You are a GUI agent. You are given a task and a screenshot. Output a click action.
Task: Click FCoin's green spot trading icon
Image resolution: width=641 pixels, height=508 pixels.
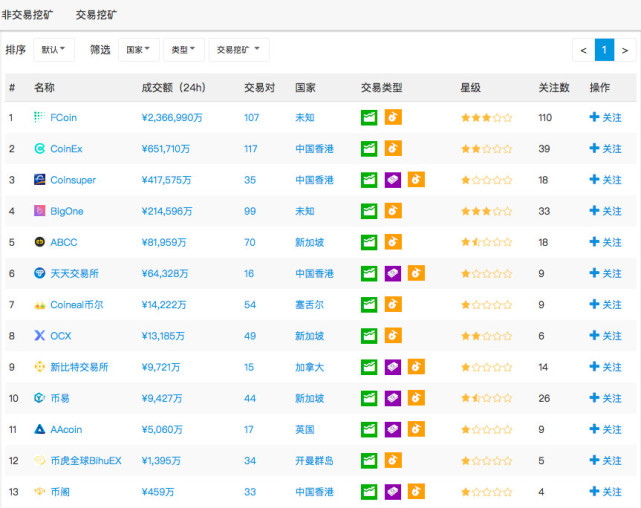369,117
